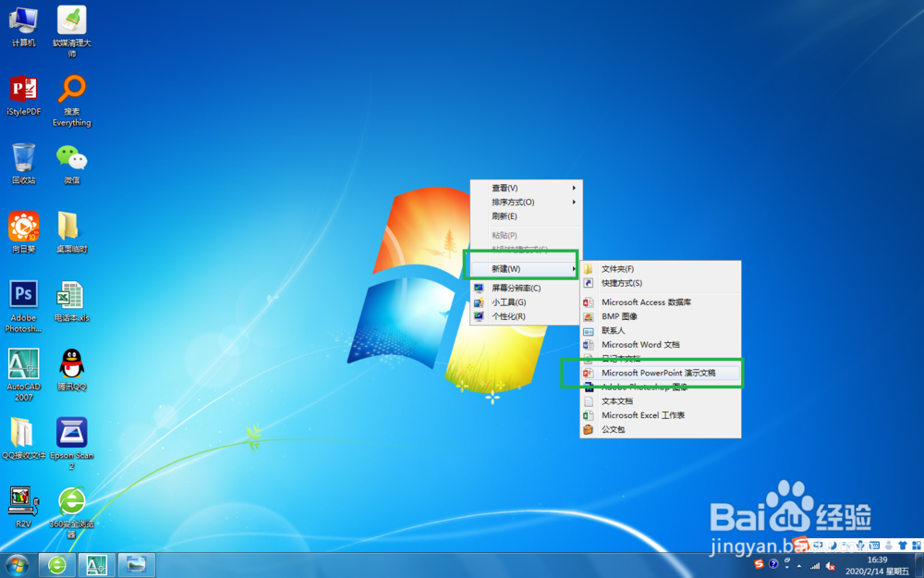Select Microsoft PowerPoint 演示文稿 entry
Viewport: 924px width, 578px height.
(661, 373)
